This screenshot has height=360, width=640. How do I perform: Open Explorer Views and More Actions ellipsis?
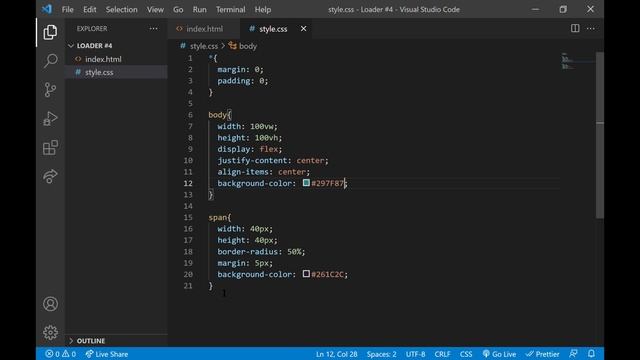pos(153,29)
